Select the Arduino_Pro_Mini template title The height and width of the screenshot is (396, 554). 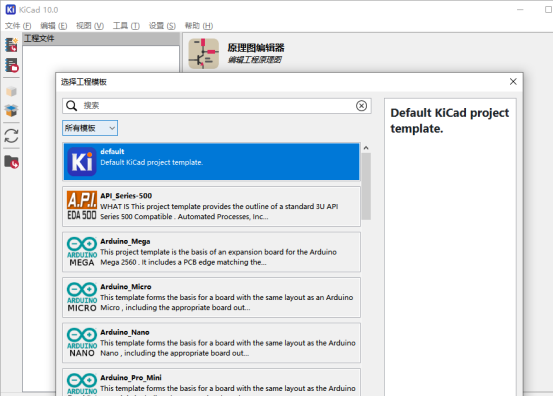click(131, 378)
